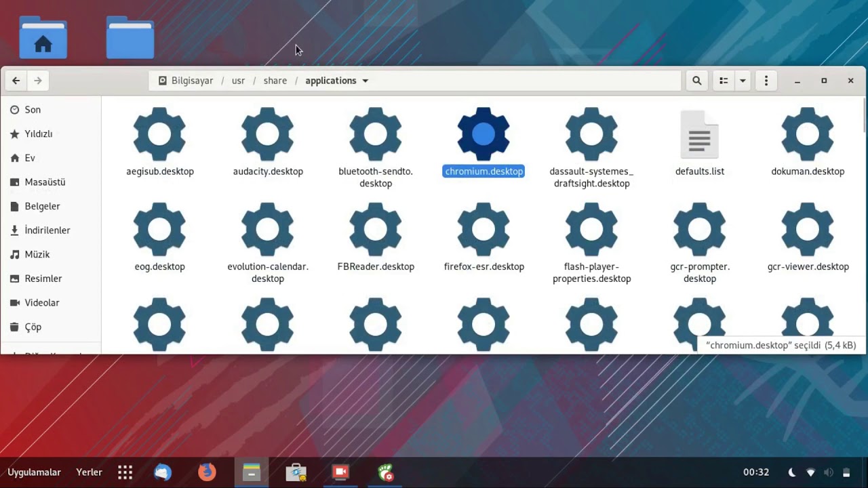868x488 pixels.
Task: Open the home folder on desktop
Action: coord(43,37)
